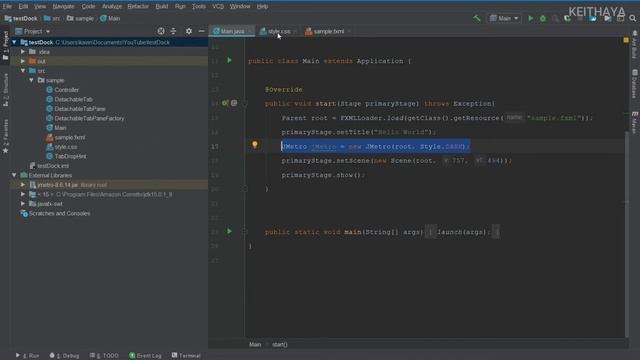Open the Database right-side tool window

tap(634, 84)
